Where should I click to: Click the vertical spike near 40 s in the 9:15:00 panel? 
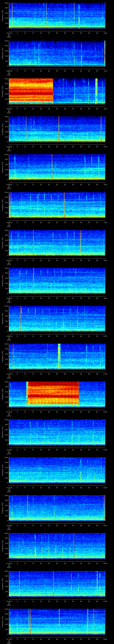coord(74,546)
